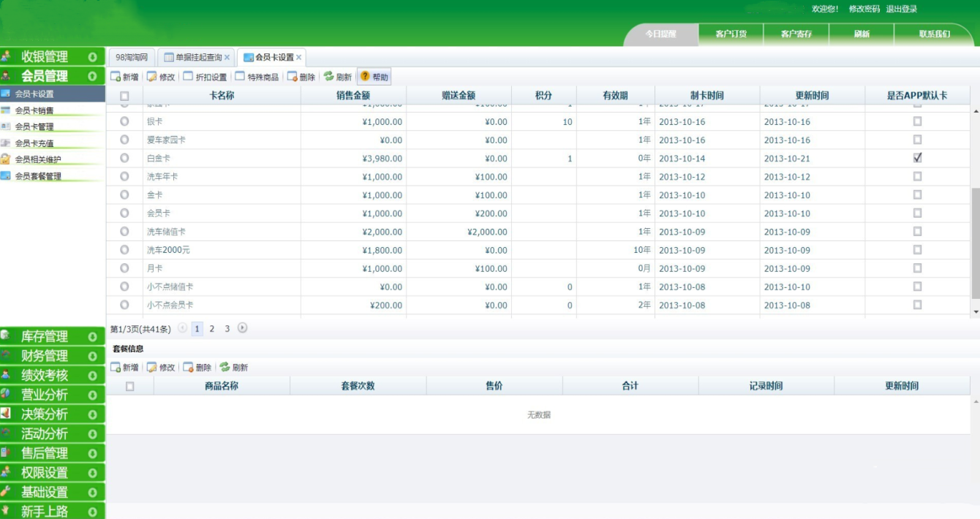Open the 客户订货 top tab
This screenshot has width=980, height=519.
click(731, 34)
